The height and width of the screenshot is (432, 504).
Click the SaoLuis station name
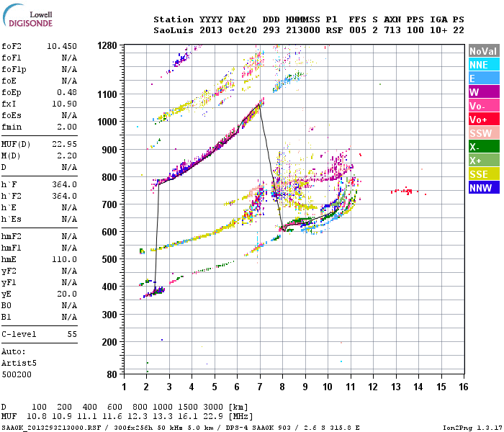[x=174, y=30]
